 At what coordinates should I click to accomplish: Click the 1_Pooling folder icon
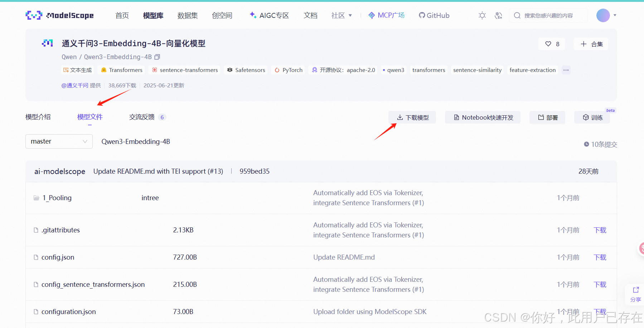(36, 198)
